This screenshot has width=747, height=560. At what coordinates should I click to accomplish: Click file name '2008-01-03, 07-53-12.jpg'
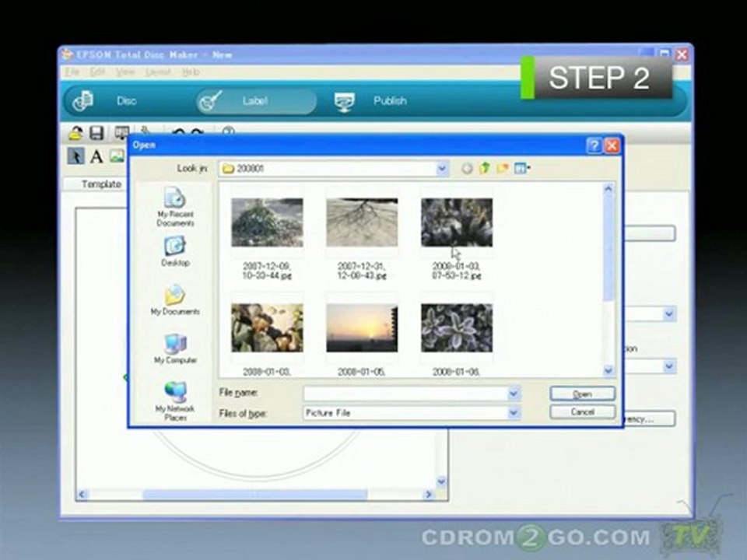click(x=457, y=271)
